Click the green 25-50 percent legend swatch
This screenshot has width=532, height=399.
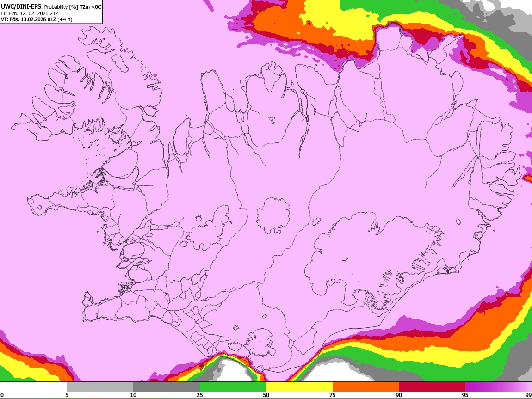tap(233, 387)
